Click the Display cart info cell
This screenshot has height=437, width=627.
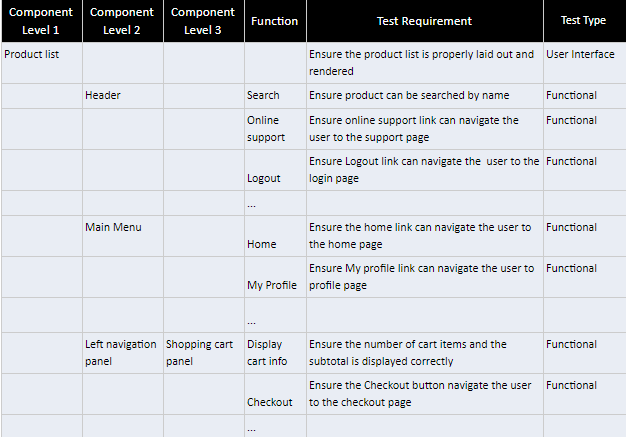[275, 353]
